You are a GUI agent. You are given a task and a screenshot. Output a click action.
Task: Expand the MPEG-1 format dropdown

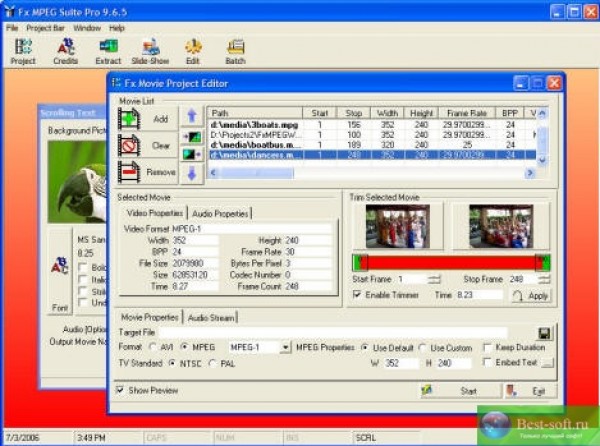point(285,347)
